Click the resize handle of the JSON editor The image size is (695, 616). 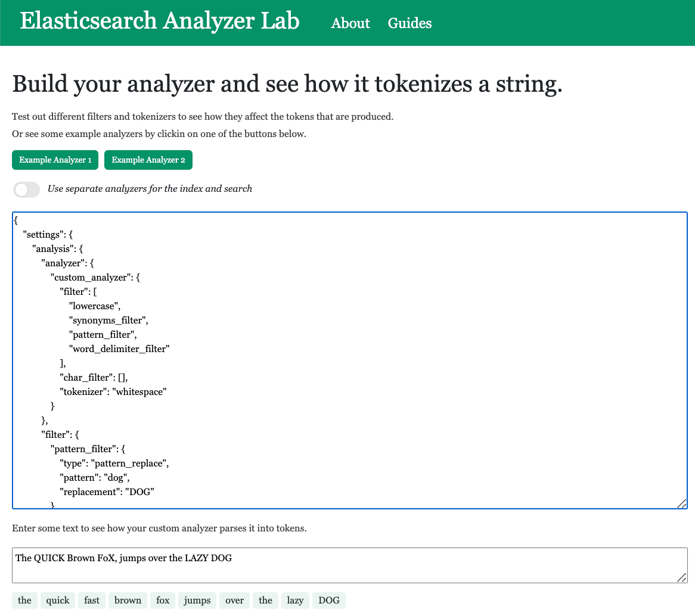point(681,503)
